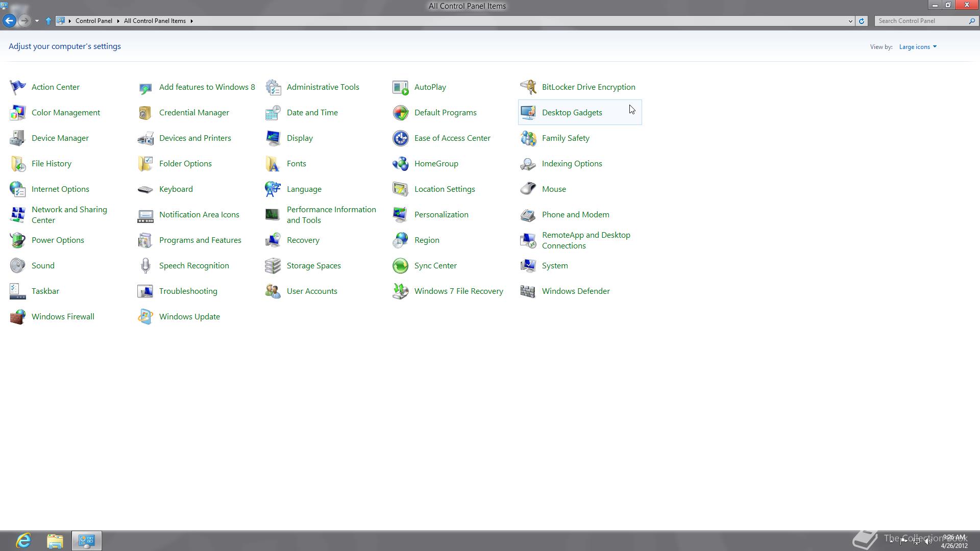Click RemoteApp and Desktop Connections link
980x551 pixels.
586,240
